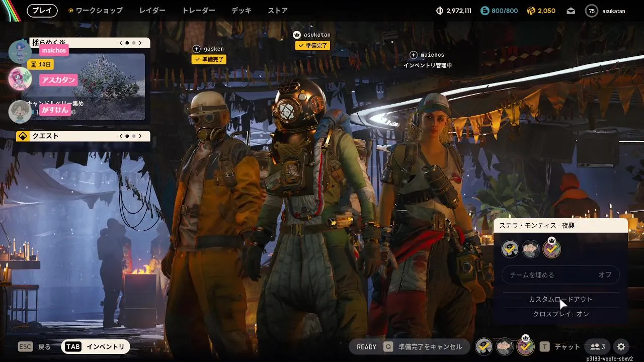This screenshot has height=362, width=644.
Task: Toggle クロスプレイ: オン setting
Action: pyautogui.click(x=560, y=314)
